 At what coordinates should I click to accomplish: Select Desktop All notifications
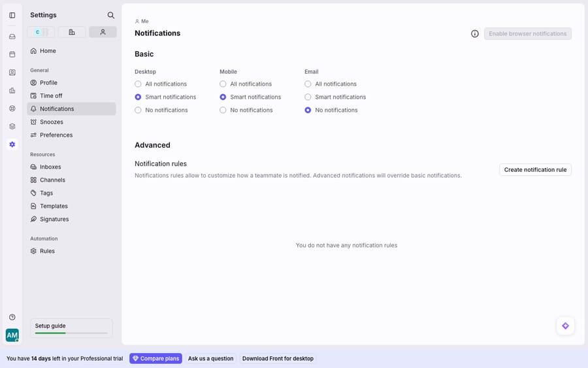pyautogui.click(x=138, y=84)
